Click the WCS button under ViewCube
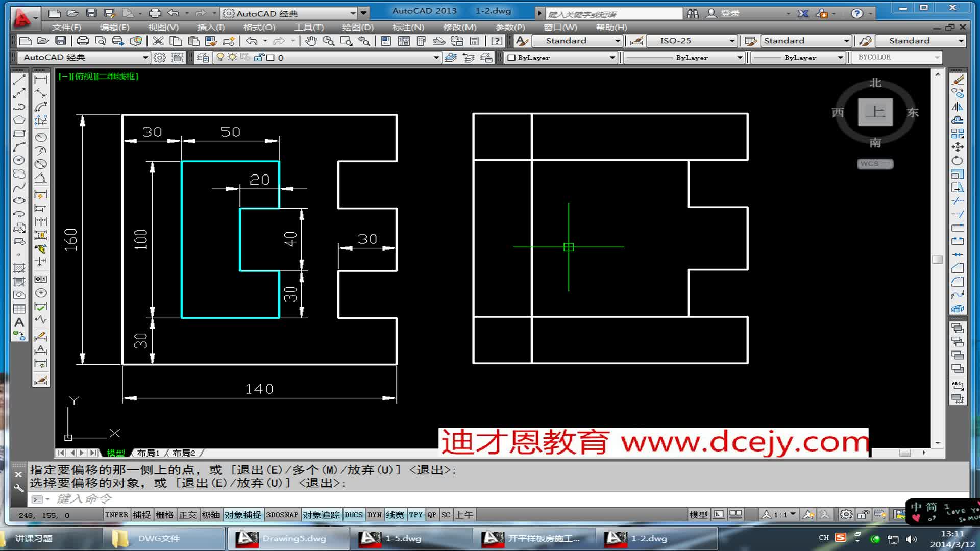 click(875, 164)
